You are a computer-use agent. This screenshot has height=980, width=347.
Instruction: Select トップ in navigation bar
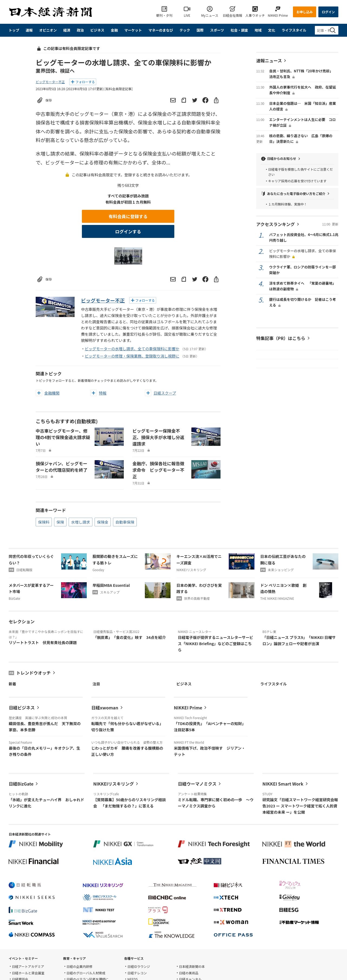pos(14,31)
